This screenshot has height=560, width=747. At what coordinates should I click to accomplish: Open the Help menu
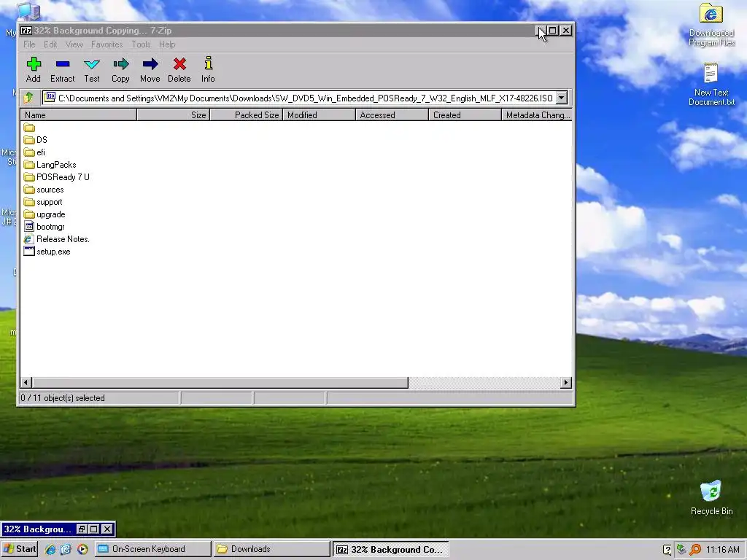(x=167, y=44)
